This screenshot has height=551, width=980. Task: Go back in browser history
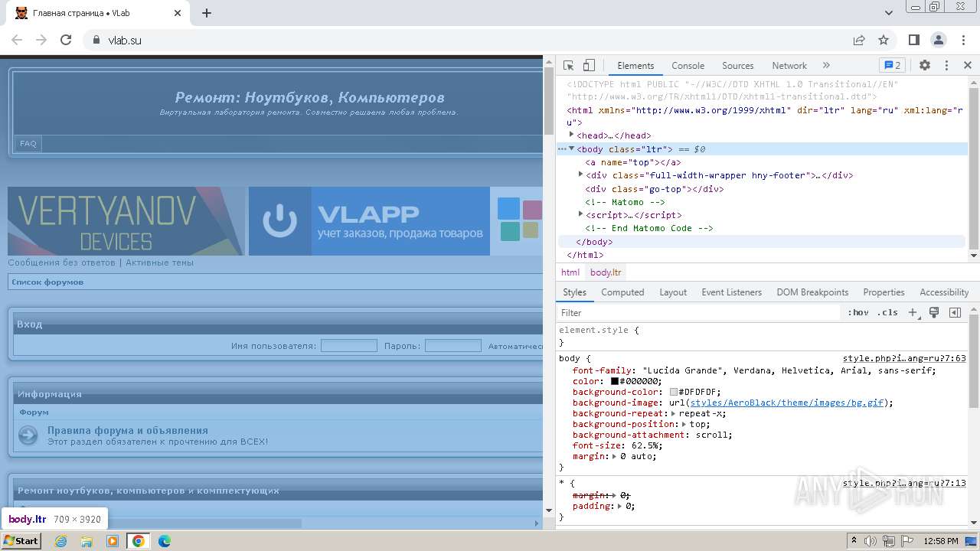(17, 40)
